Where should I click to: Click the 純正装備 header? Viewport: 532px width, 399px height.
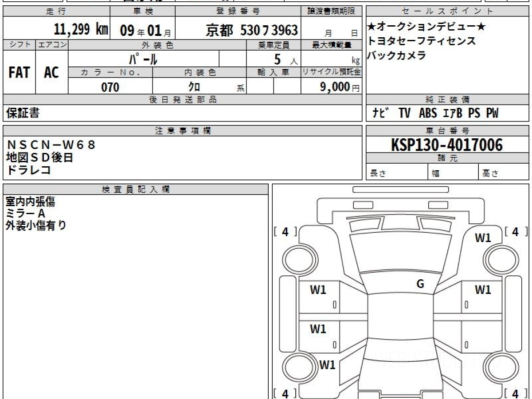tap(448, 100)
